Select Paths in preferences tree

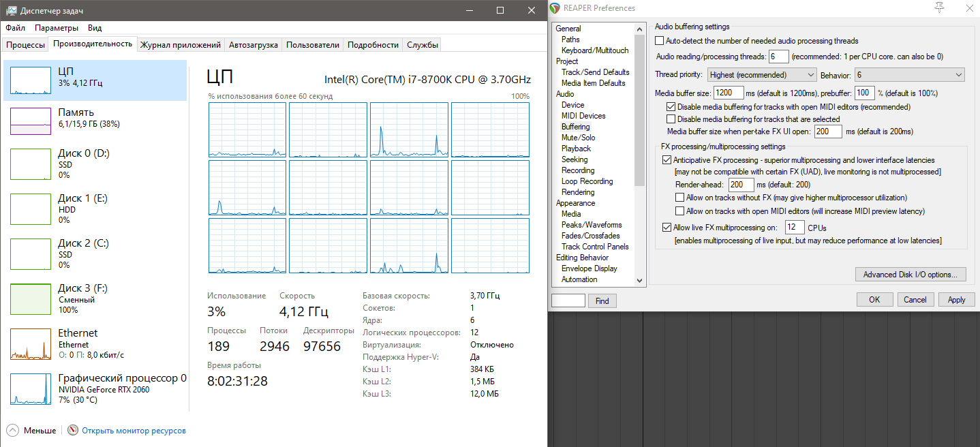571,40
